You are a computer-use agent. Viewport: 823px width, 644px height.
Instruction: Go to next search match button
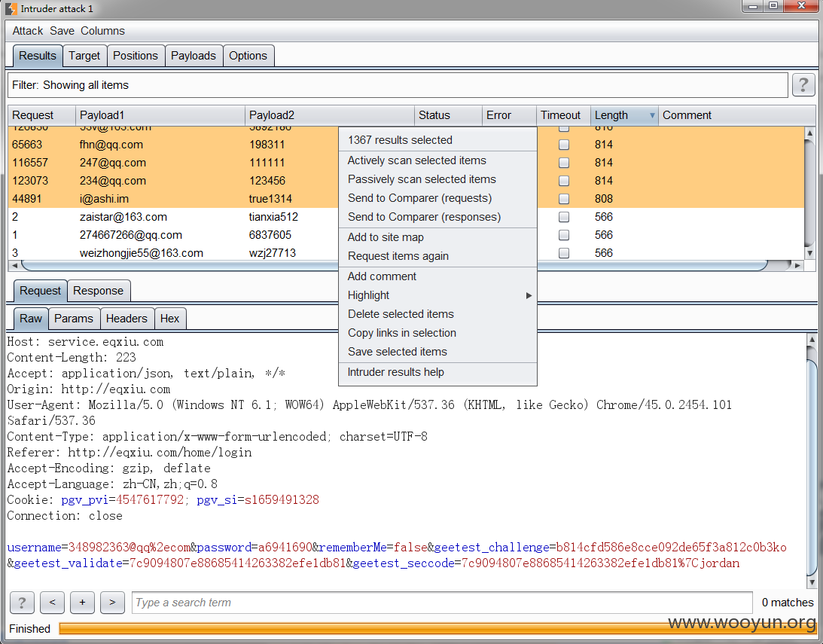click(112, 603)
